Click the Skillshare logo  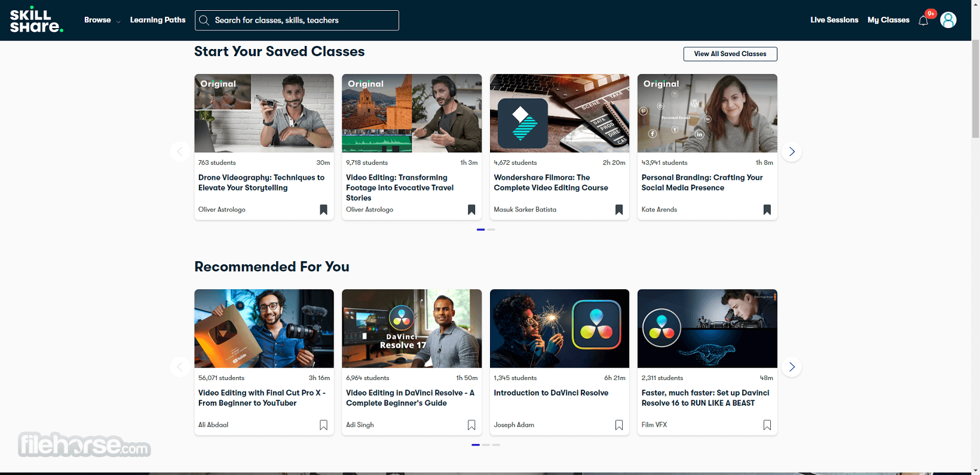pos(36,20)
